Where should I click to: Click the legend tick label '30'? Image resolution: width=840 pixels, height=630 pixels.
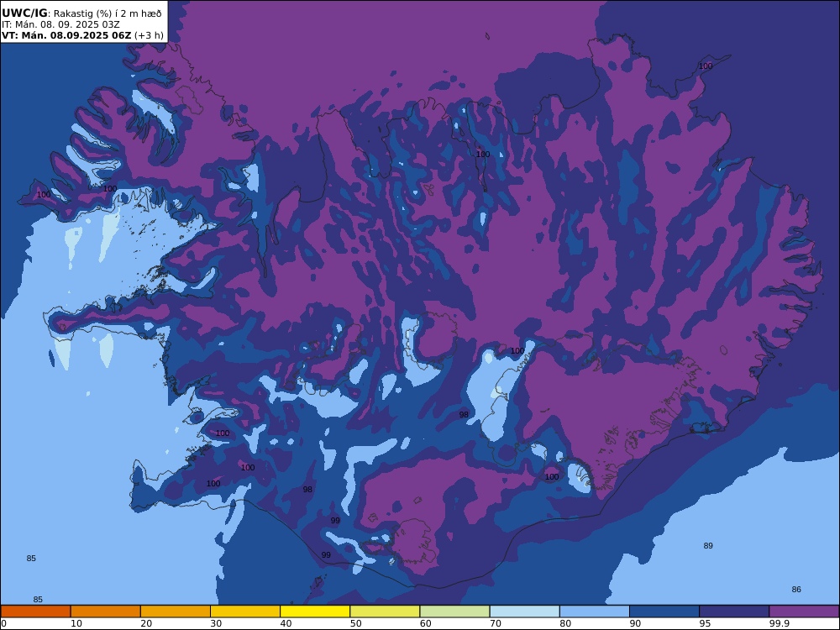click(216, 623)
